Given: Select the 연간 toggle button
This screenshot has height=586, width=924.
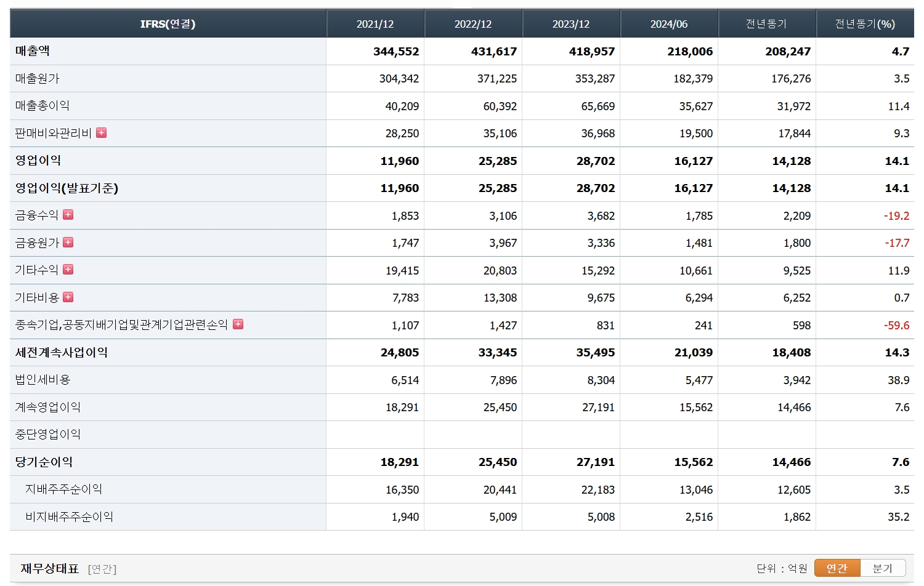Looking at the screenshot, I should [837, 568].
